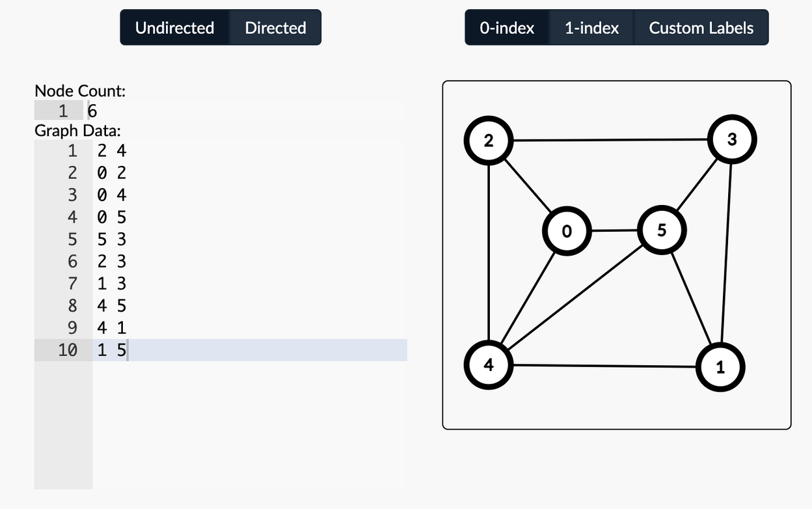Switch the graph to Directed mode
Screen dimensions: 812x509
pos(275,27)
